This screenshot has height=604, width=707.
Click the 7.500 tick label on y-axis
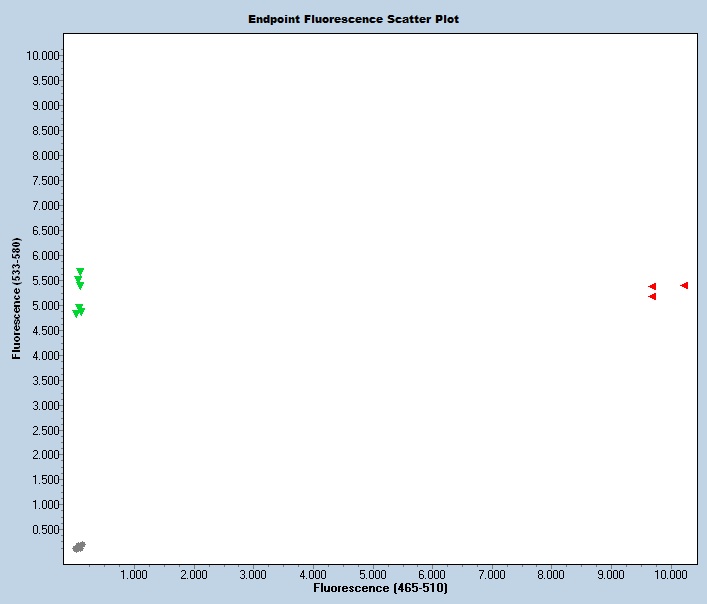[44, 181]
